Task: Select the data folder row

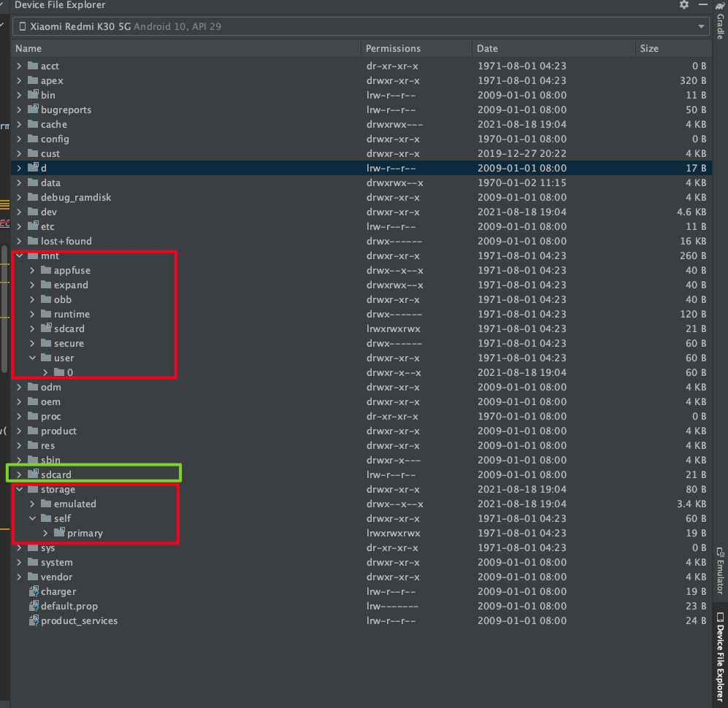Action: point(361,182)
